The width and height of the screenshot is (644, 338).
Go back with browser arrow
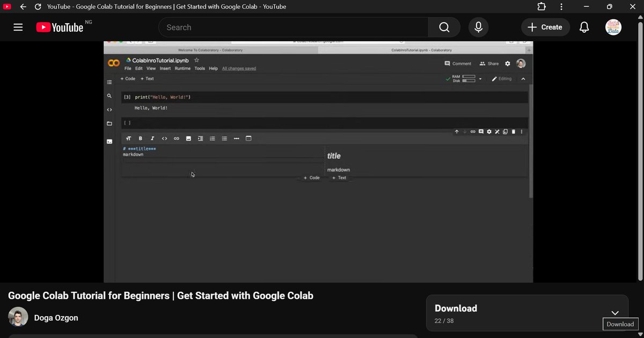pyautogui.click(x=23, y=7)
